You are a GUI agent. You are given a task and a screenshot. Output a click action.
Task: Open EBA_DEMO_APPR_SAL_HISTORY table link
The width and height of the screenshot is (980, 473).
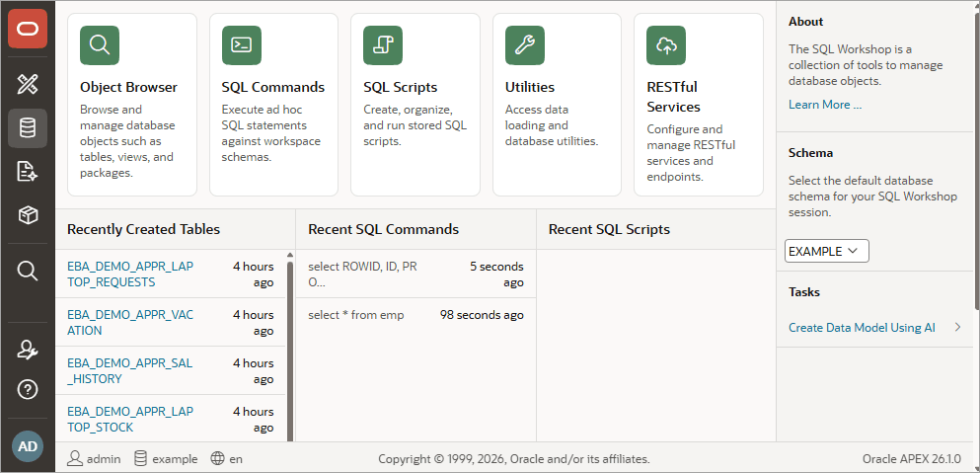pyautogui.click(x=130, y=371)
